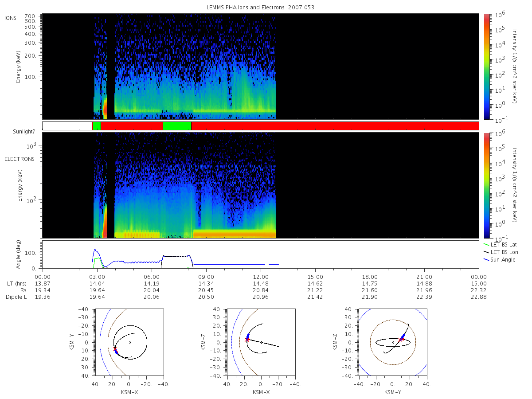This screenshot has height=399, width=532.
Task: Click the 12:00 time tick label
Action: click(x=261, y=276)
